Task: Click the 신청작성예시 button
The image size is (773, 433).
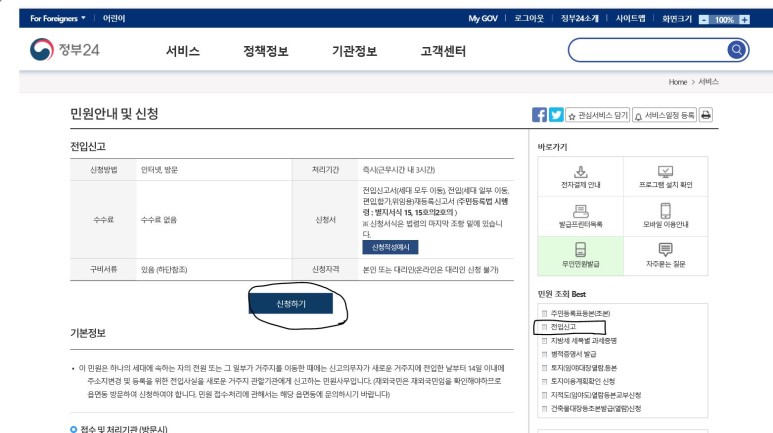Action: [390, 247]
